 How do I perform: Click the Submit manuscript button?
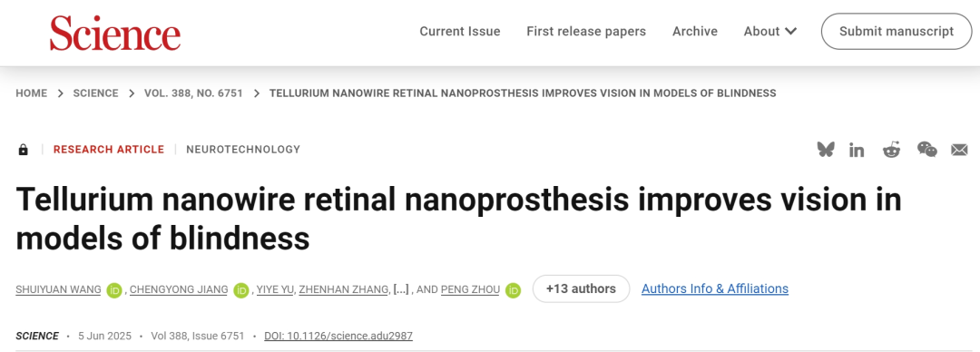[897, 31]
